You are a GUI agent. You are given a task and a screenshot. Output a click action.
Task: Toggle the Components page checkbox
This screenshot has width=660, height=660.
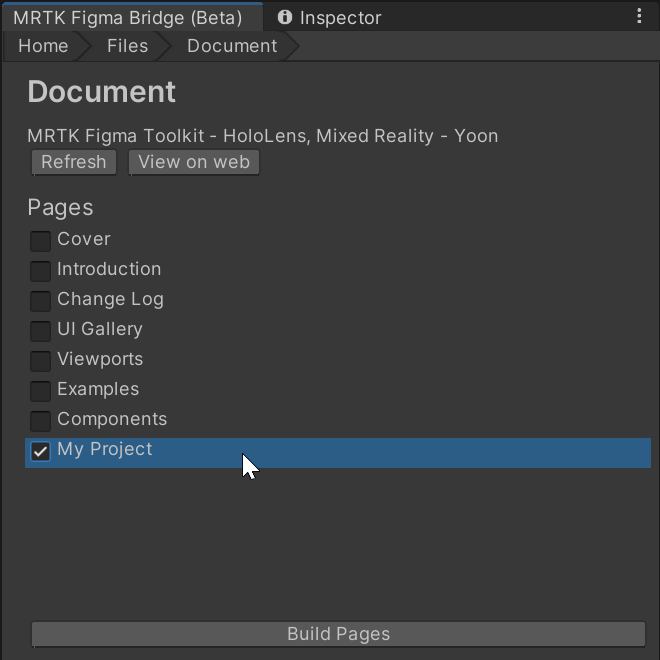click(40, 421)
